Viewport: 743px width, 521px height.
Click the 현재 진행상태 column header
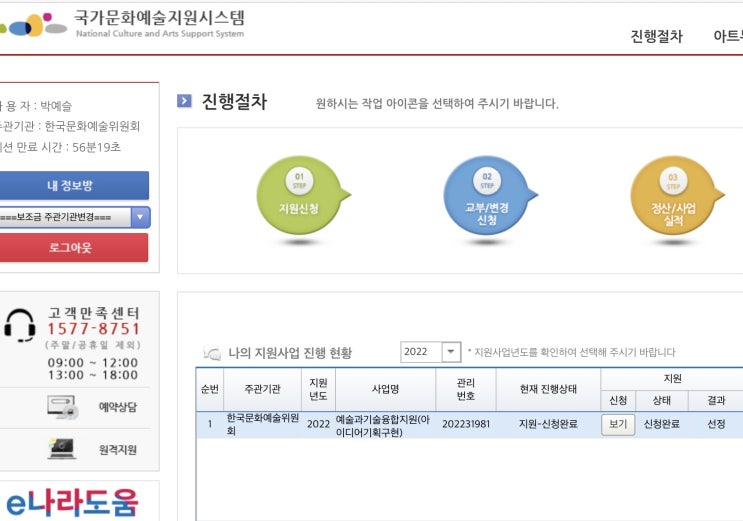548,389
